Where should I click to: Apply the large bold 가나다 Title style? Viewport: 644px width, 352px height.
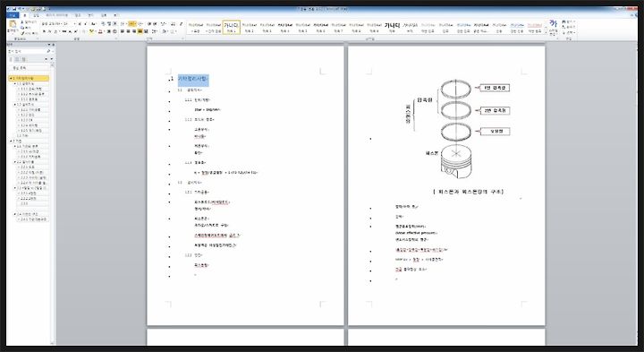tap(393, 27)
